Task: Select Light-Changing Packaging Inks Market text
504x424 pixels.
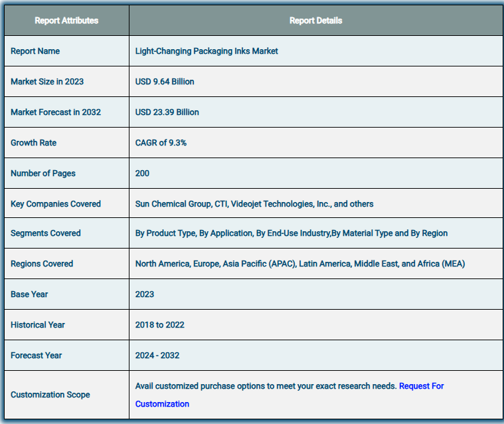Action: tap(207, 51)
